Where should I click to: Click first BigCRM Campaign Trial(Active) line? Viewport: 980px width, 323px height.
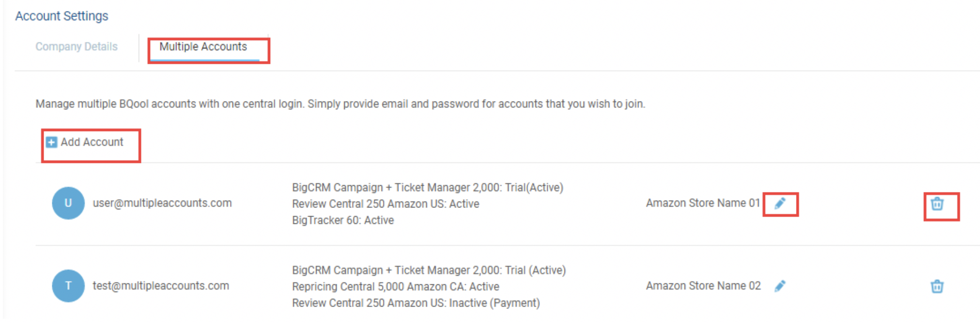coord(428,188)
